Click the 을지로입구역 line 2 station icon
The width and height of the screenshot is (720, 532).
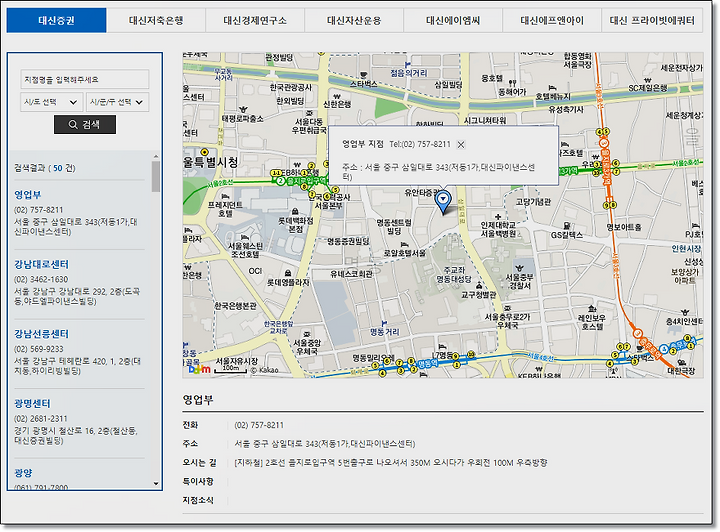[x=281, y=181]
